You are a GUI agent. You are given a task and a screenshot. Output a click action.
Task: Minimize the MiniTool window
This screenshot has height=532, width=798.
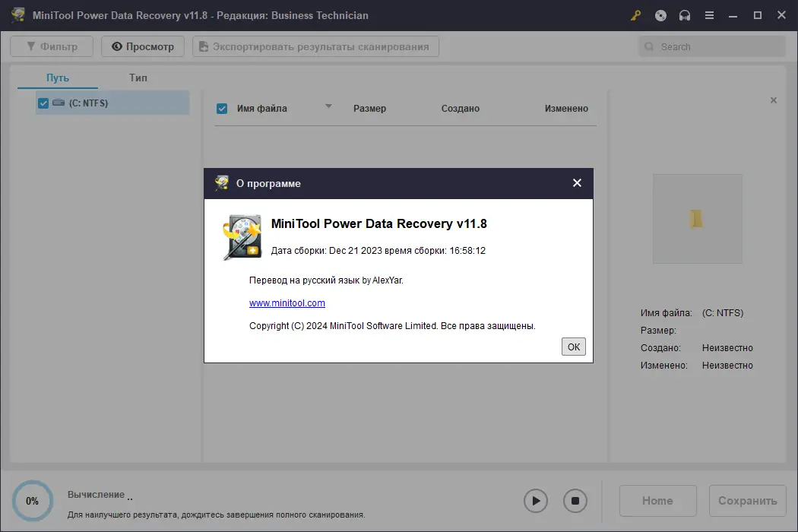click(733, 16)
